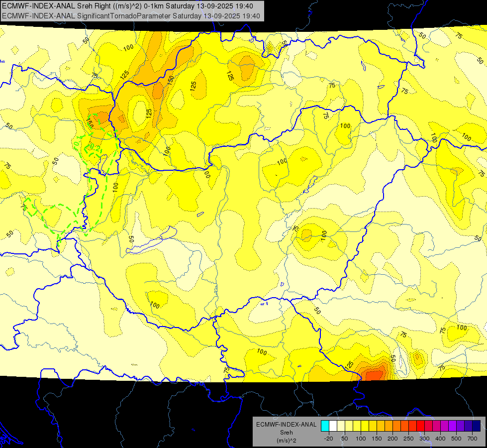The width and height of the screenshot is (487, 448).
Task: Select the dark navy 700 legend swatch
Action: (477, 426)
